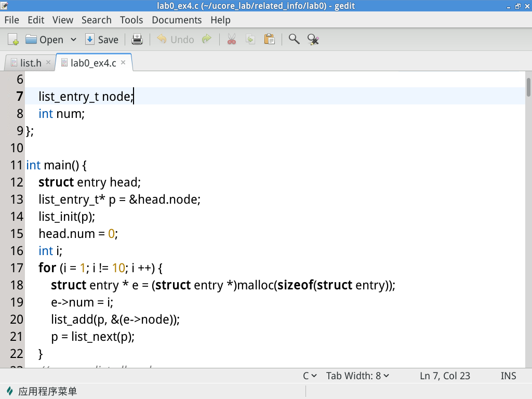This screenshot has width=532, height=399.
Task: Paste clipboard contents
Action: (269, 39)
